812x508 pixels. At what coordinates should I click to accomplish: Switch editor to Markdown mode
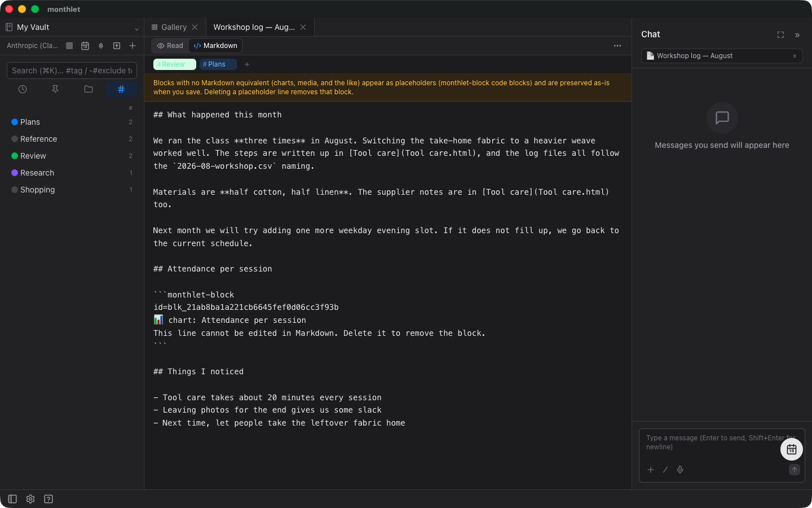pyautogui.click(x=215, y=46)
